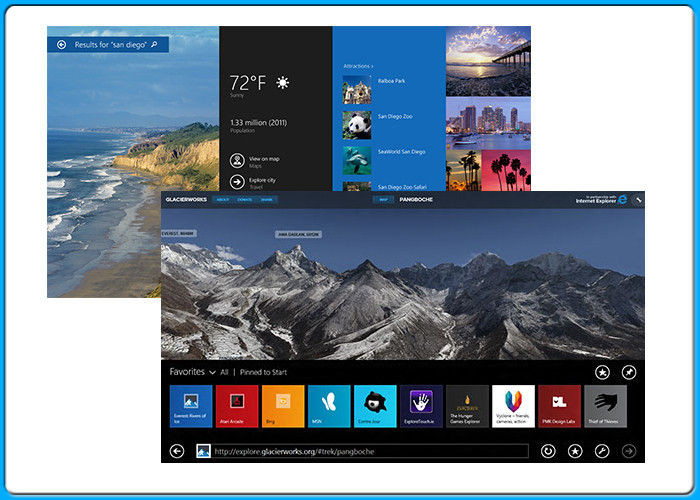Open the pier sunset photo
700x500 pixels.
coord(488,61)
